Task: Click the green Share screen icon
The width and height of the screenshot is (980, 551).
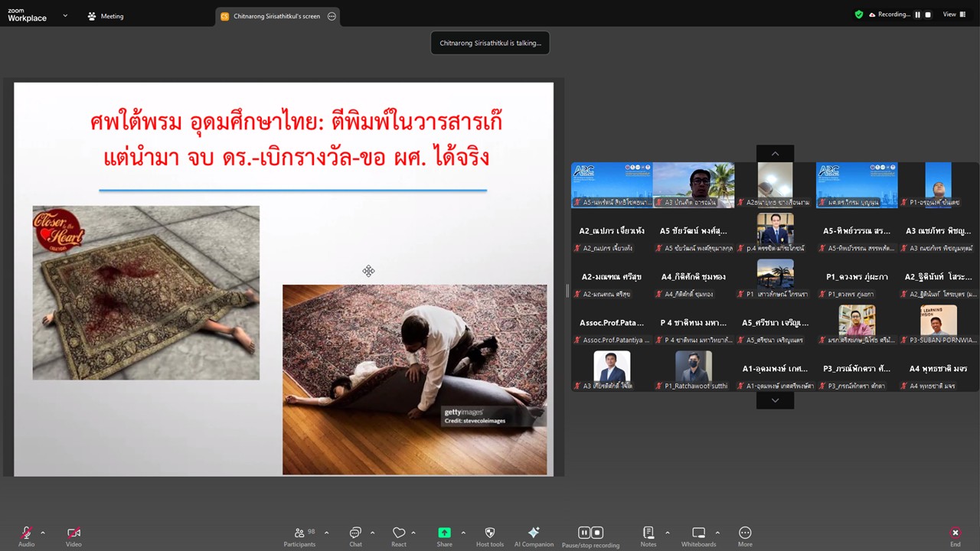Action: click(x=444, y=533)
